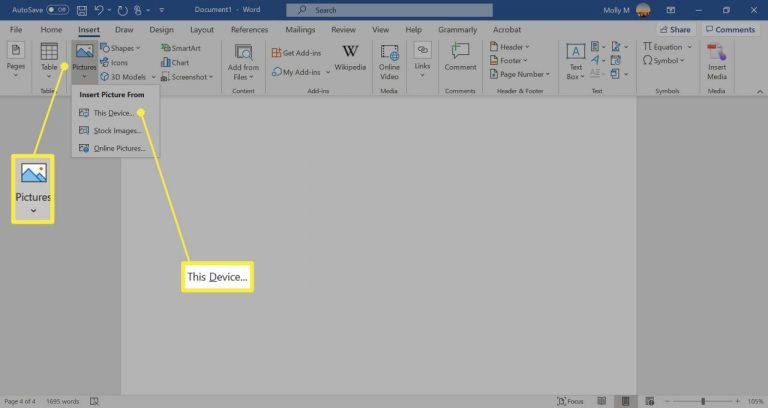Insert Icons from the ribbon
768x408 pixels.
[114, 63]
